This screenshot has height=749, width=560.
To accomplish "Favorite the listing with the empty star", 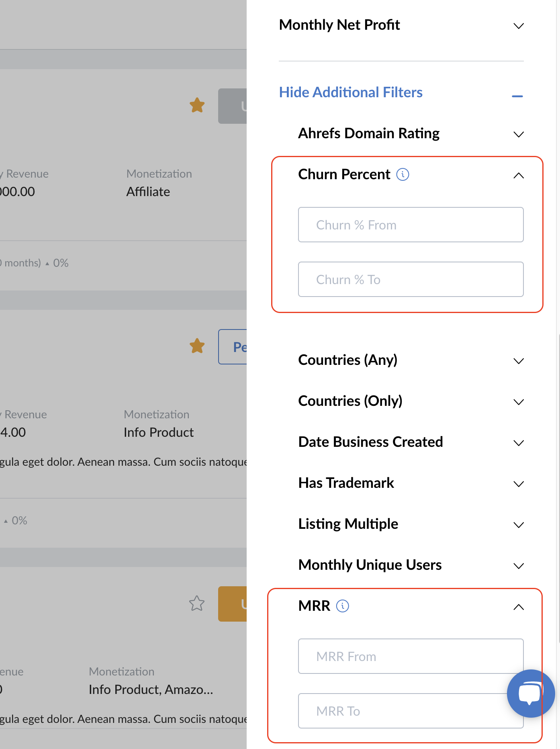I will tap(197, 603).
